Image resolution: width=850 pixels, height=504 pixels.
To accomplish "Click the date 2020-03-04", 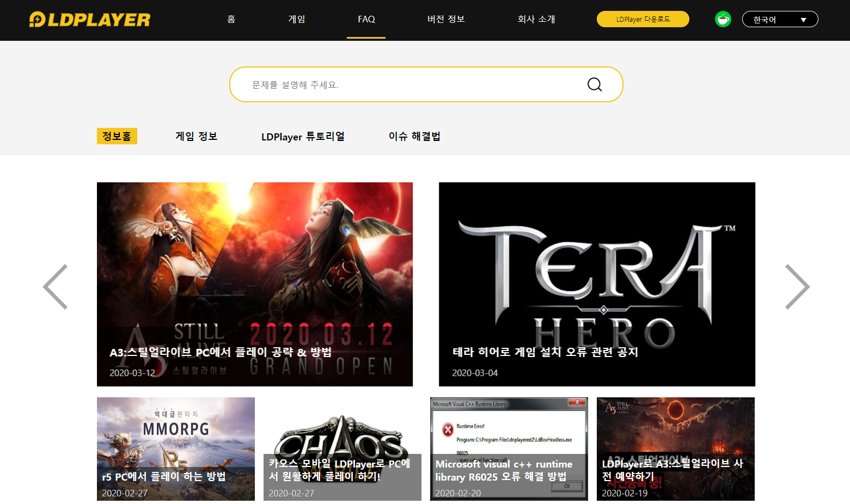I will (x=475, y=373).
